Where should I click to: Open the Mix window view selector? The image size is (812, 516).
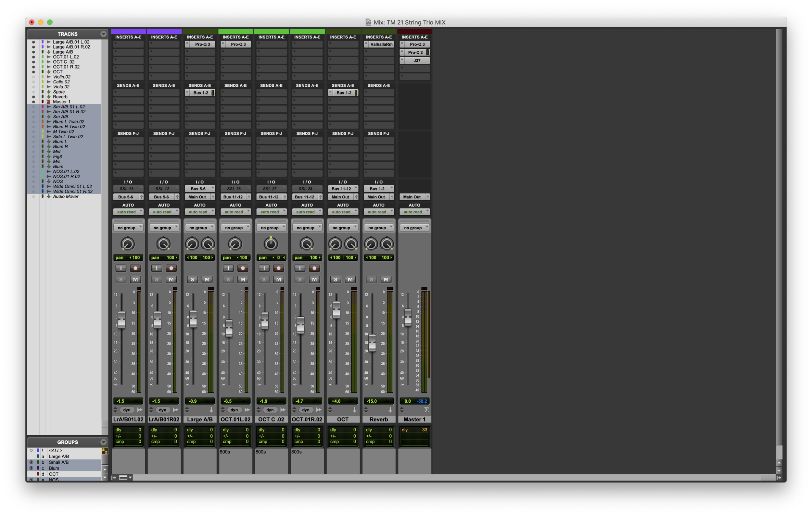125,478
